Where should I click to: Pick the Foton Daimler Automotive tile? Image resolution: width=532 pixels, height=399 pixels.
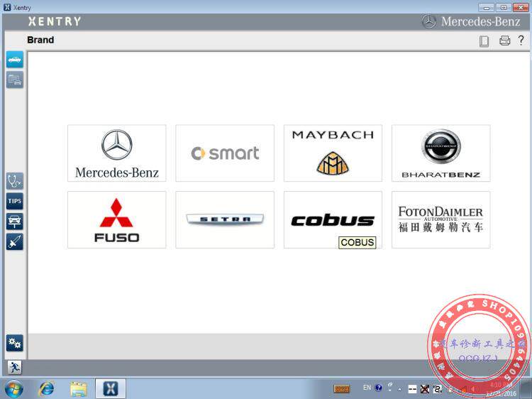pyautogui.click(x=440, y=219)
